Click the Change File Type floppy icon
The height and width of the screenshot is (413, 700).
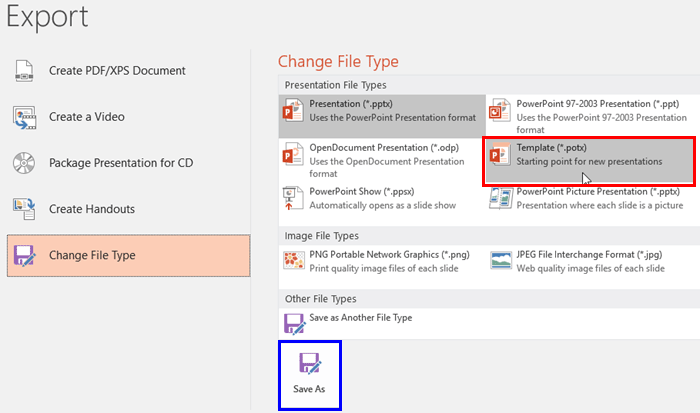click(24, 255)
